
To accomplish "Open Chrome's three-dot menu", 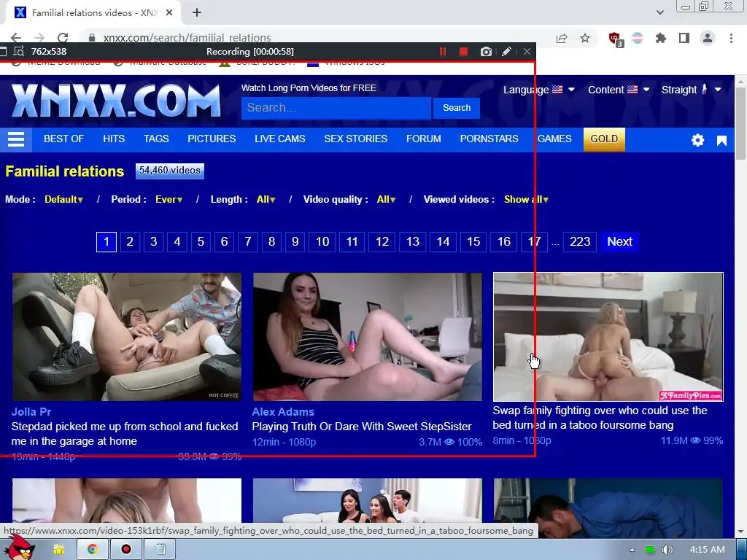I will 731,38.
